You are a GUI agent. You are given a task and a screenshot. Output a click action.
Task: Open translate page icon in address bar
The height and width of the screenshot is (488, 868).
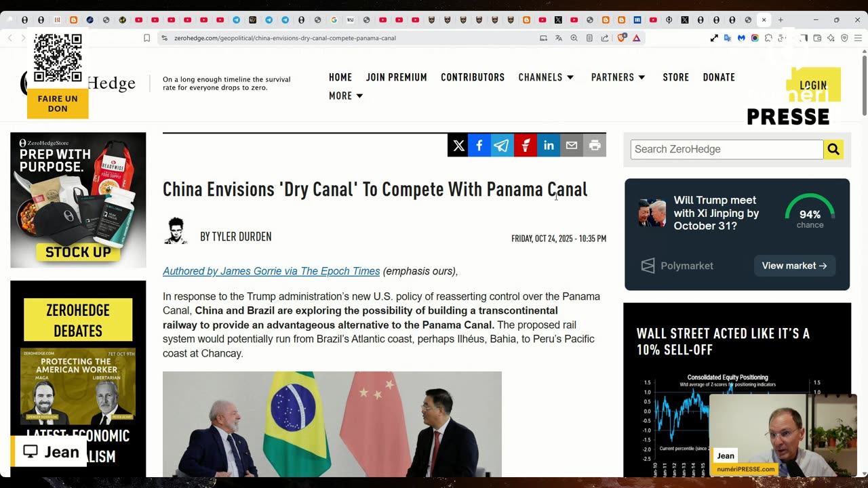(559, 38)
